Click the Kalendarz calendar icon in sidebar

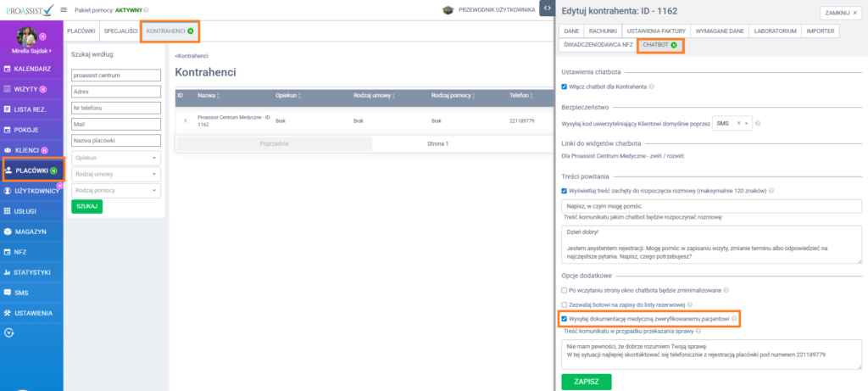coord(8,68)
